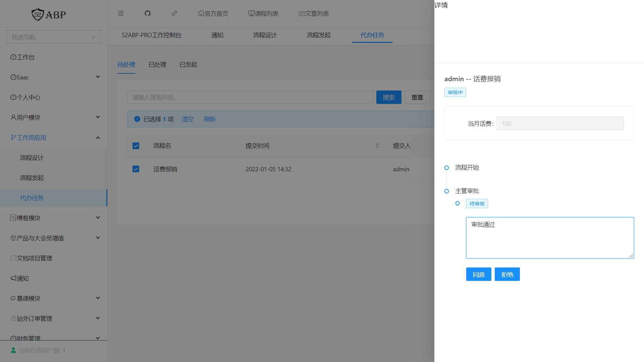Expand the Saas sidebar menu
This screenshot has width=644, height=362.
click(x=54, y=77)
